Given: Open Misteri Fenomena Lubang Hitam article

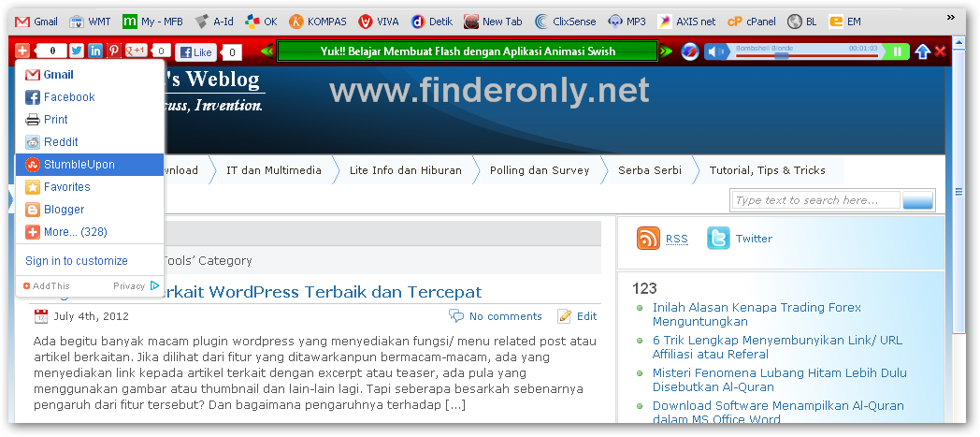Looking at the screenshot, I should pyautogui.click(x=779, y=380).
